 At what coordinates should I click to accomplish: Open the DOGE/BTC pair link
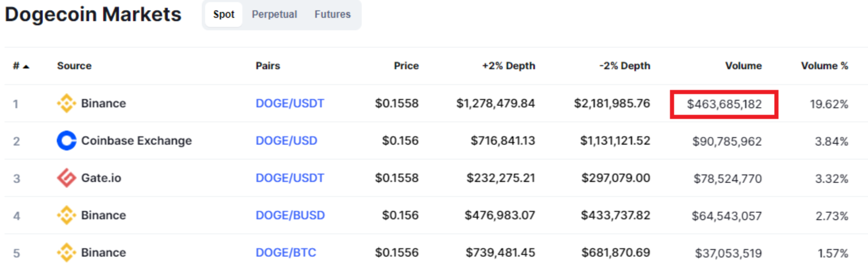point(285,252)
